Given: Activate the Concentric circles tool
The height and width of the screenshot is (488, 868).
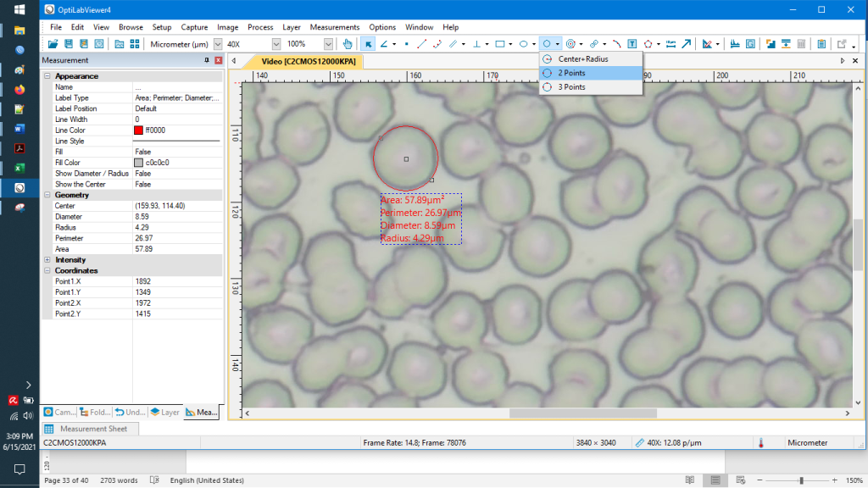Looking at the screenshot, I should click(570, 44).
